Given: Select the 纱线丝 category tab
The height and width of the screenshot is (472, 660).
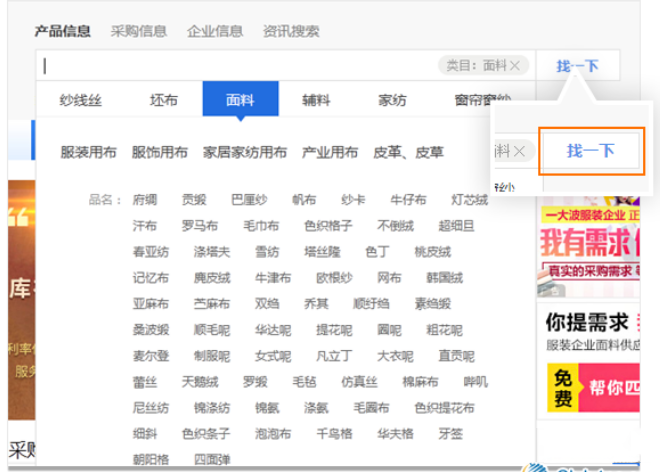Looking at the screenshot, I should coord(80,100).
